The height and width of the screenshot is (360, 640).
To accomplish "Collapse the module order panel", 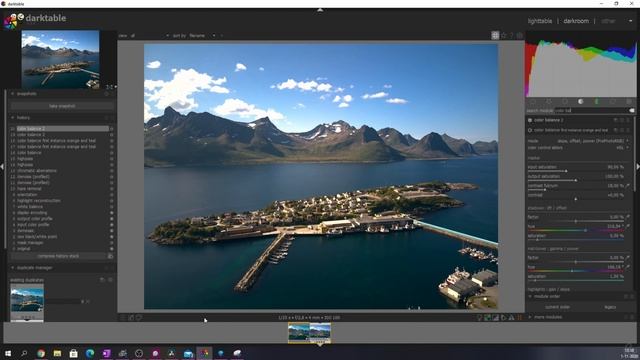I will coord(530,297).
